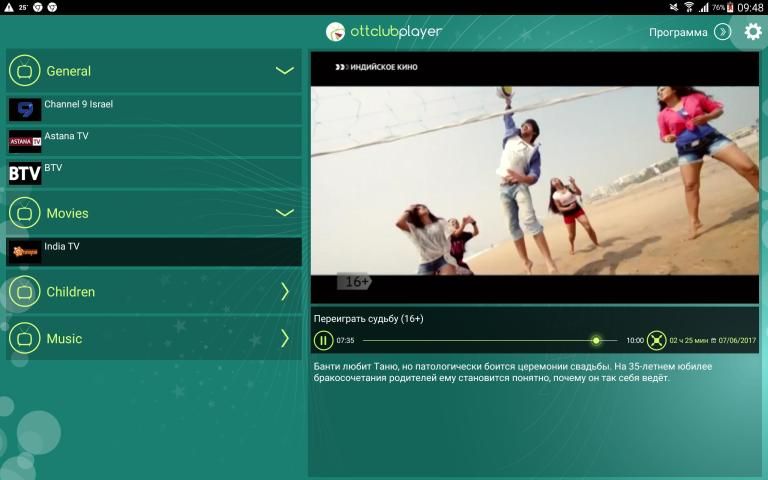Open settings with the gear icon
This screenshot has width=768, height=480.
753,32
